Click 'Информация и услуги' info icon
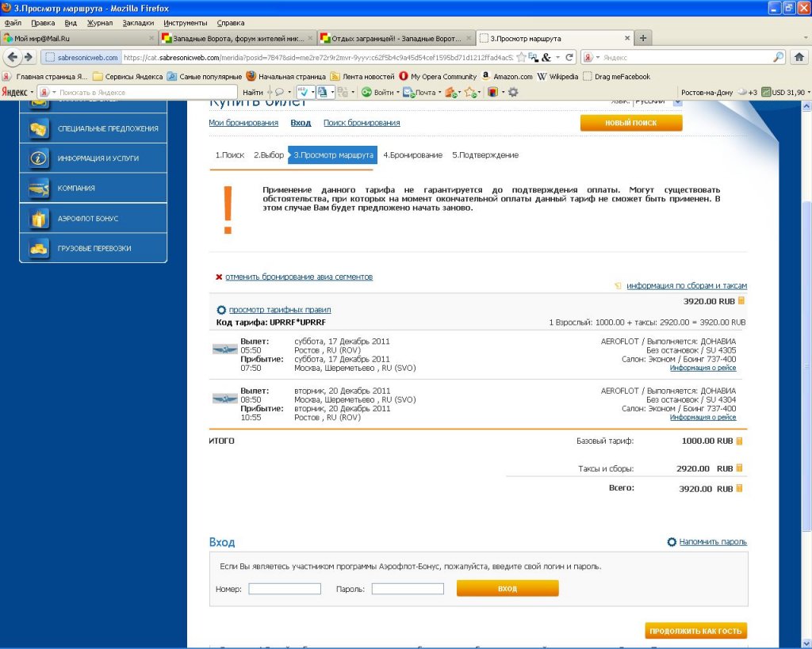Image resolution: width=812 pixels, height=649 pixels. [x=38, y=158]
